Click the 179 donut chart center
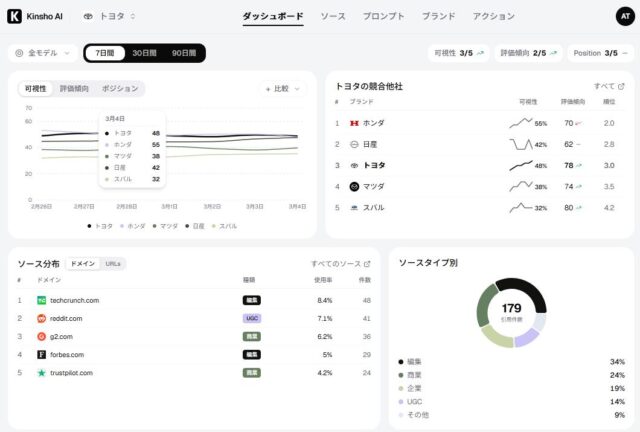This screenshot has height=432, width=640. click(x=511, y=312)
